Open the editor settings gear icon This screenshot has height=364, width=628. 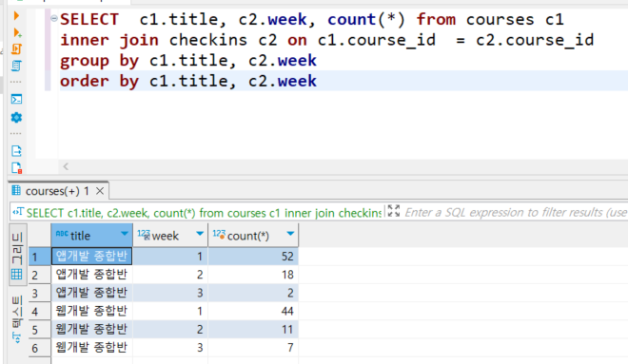(16, 117)
